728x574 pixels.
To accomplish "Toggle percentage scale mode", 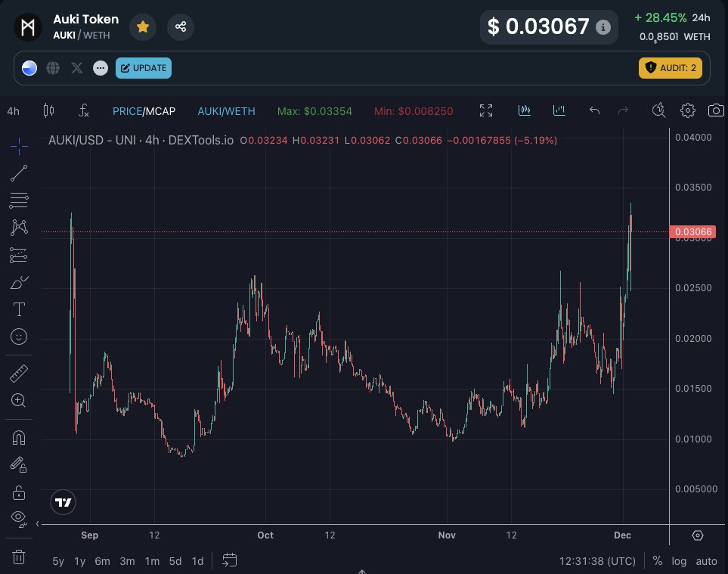I will pyautogui.click(x=656, y=561).
